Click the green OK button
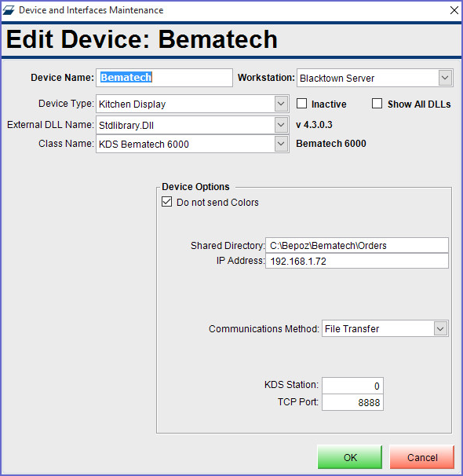The height and width of the screenshot is (476, 463). [x=349, y=457]
